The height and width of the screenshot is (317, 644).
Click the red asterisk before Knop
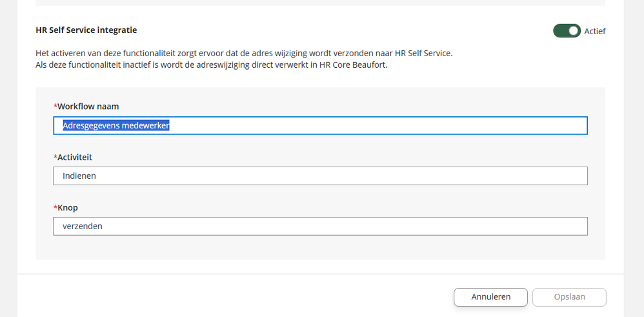[x=55, y=207]
